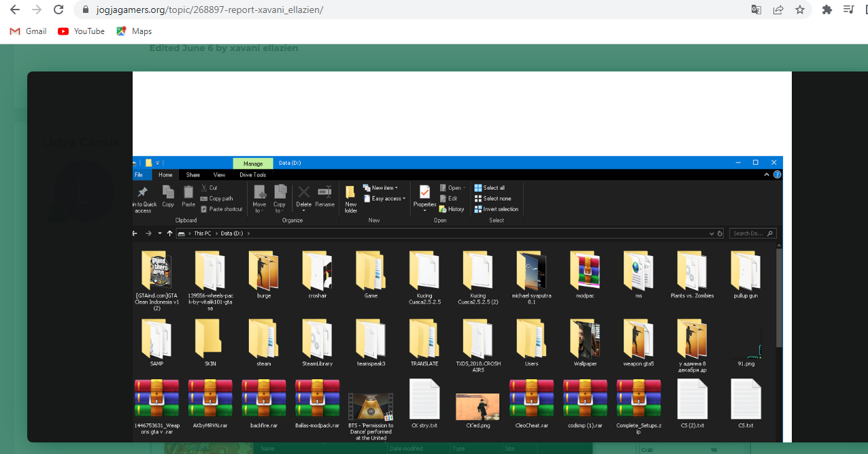Image resolution: width=868 pixels, height=454 pixels.
Task: Refresh the Data (D:) folder view
Action: pos(720,233)
